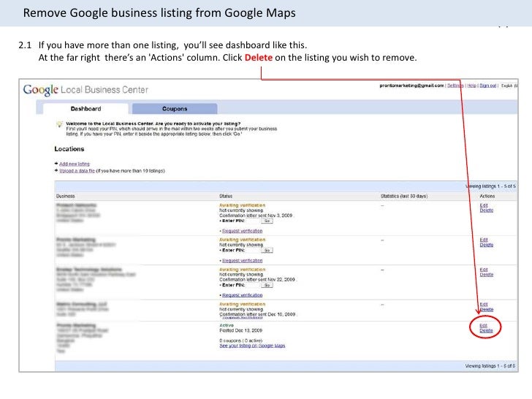Click Enter PIN field for Nov 3, 2009 listing
The height and width of the screenshot is (399, 532).
[252, 221]
